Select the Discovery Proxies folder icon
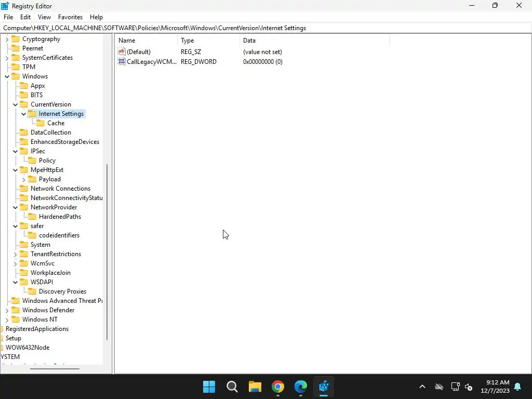 click(32, 291)
